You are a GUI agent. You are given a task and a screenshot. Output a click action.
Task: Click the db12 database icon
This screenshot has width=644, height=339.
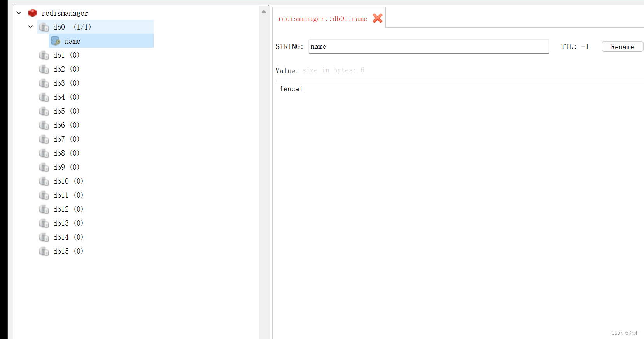pyautogui.click(x=44, y=209)
